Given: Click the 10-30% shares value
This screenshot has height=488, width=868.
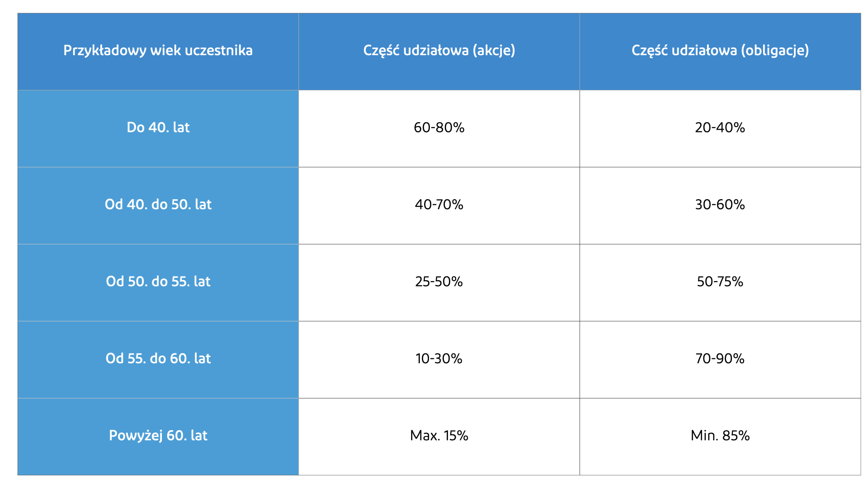Looking at the screenshot, I should coord(439,359).
